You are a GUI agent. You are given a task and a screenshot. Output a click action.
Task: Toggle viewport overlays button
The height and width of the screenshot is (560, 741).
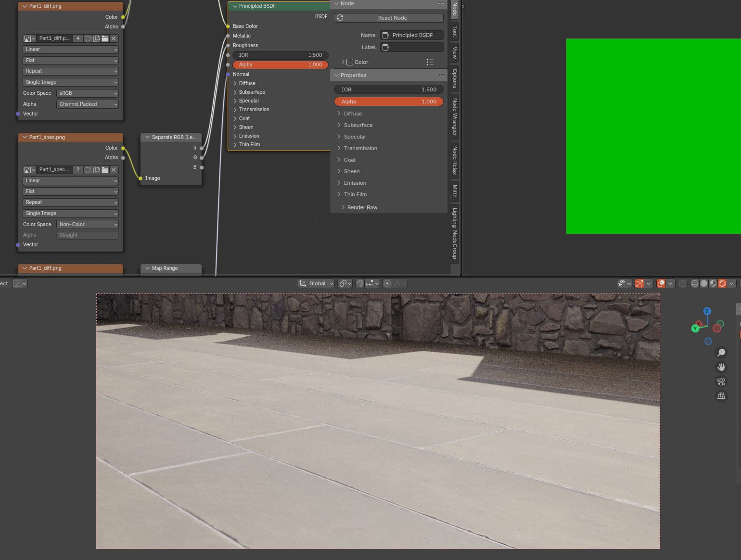click(x=661, y=283)
